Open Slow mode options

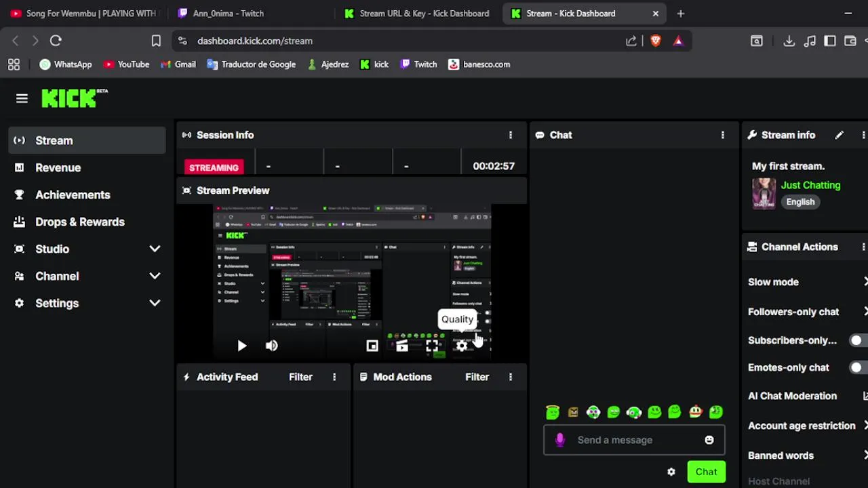(807, 282)
